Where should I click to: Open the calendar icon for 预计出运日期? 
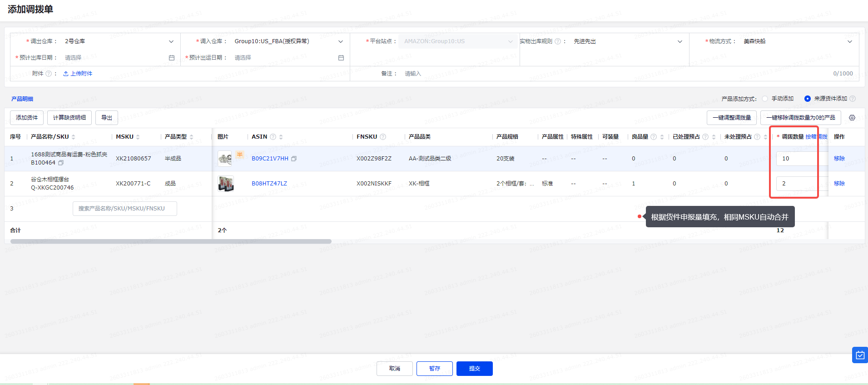[x=341, y=58]
